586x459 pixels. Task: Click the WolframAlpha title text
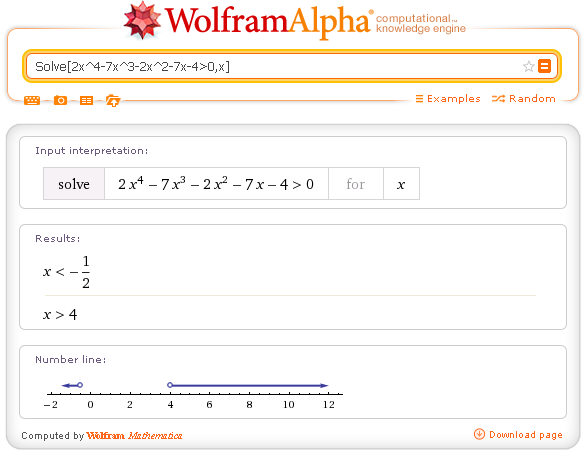[x=268, y=21]
